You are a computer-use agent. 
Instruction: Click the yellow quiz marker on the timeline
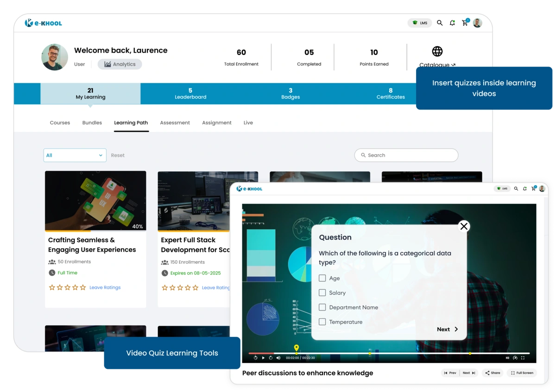click(297, 348)
